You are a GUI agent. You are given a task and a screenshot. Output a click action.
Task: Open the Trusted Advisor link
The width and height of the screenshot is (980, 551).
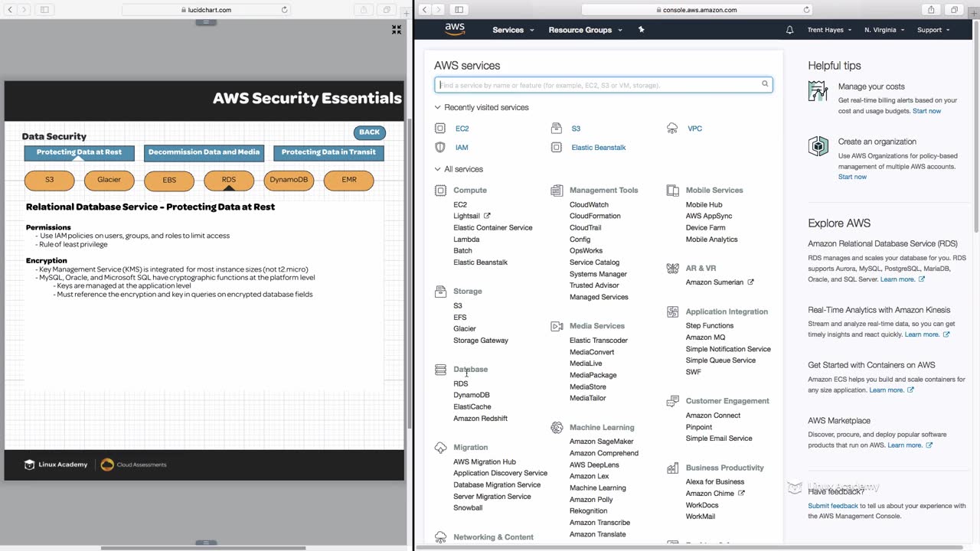(594, 285)
